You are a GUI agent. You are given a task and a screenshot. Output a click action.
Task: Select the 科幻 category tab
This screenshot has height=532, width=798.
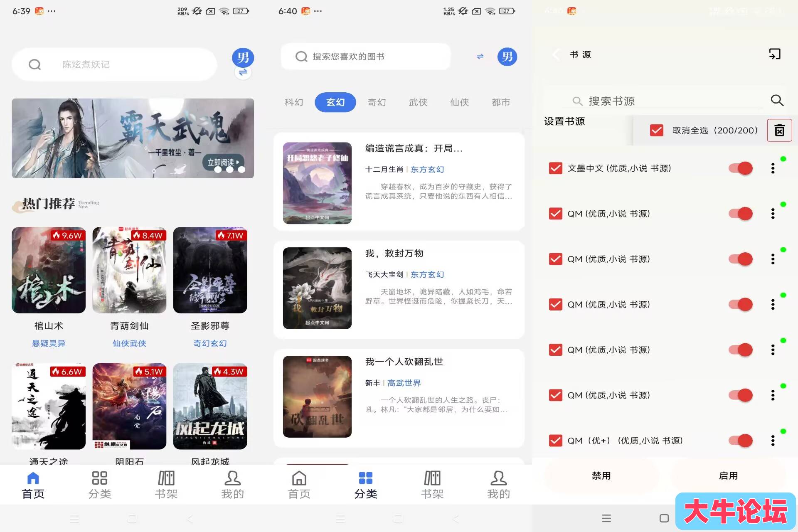pos(294,102)
